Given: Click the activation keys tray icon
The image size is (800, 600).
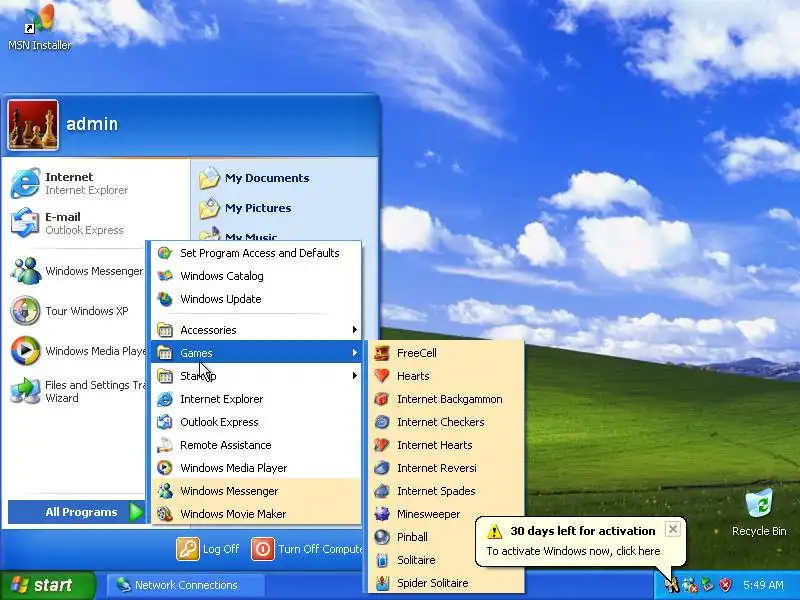Looking at the screenshot, I should coord(672,585).
